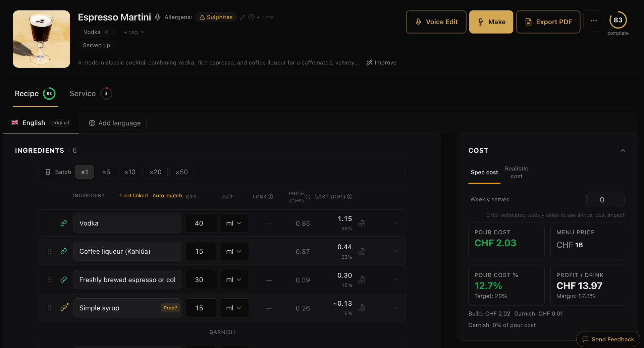
Task: Click the Prep? badge on Simple syrup
Action: 170,308
